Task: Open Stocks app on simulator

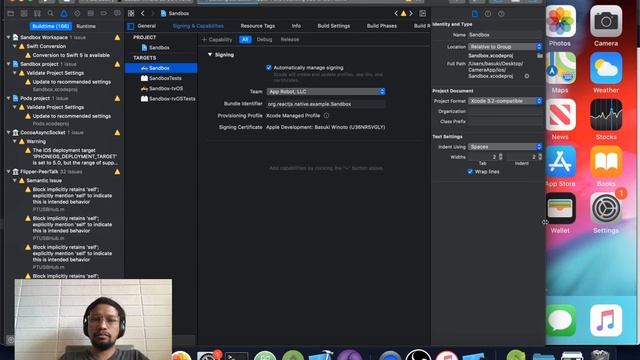Action: point(606,115)
